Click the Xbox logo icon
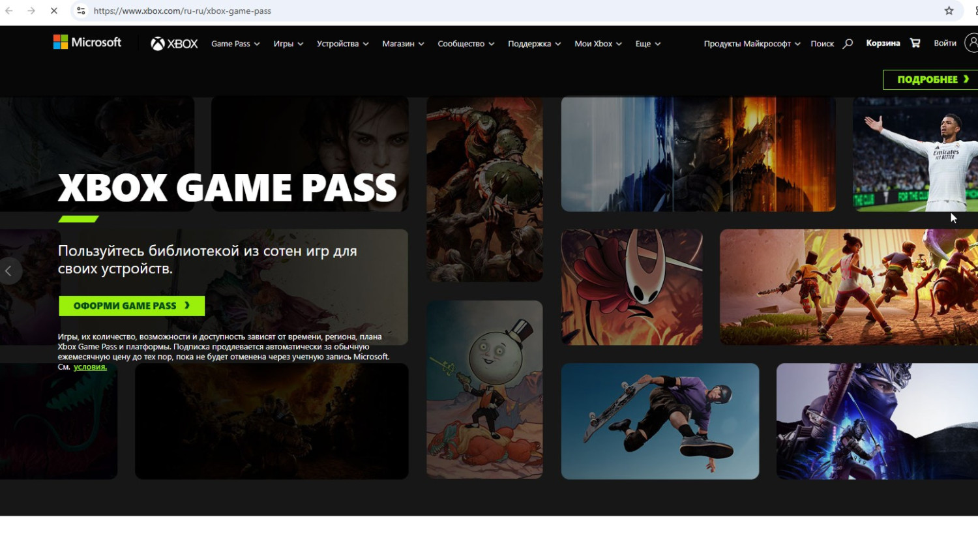 (158, 44)
